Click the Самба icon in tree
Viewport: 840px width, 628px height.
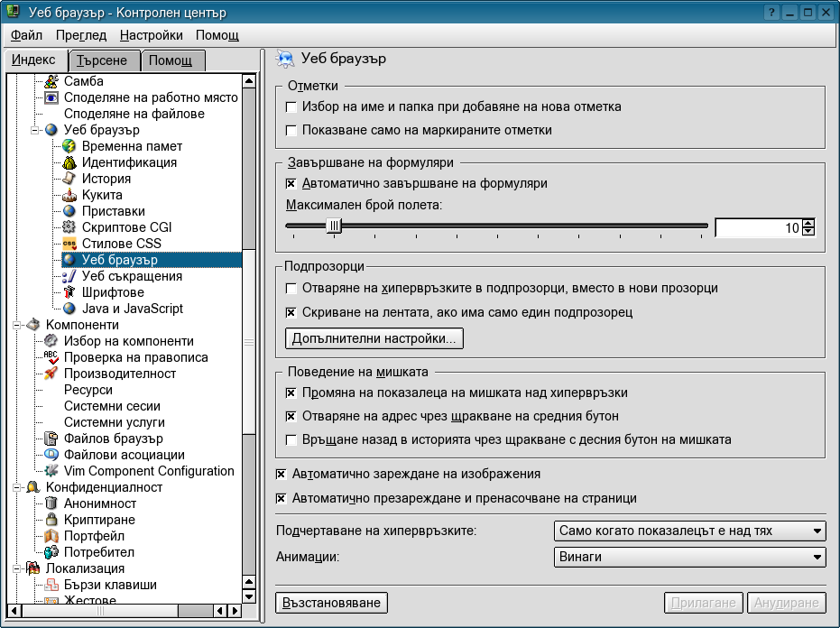coord(51,81)
